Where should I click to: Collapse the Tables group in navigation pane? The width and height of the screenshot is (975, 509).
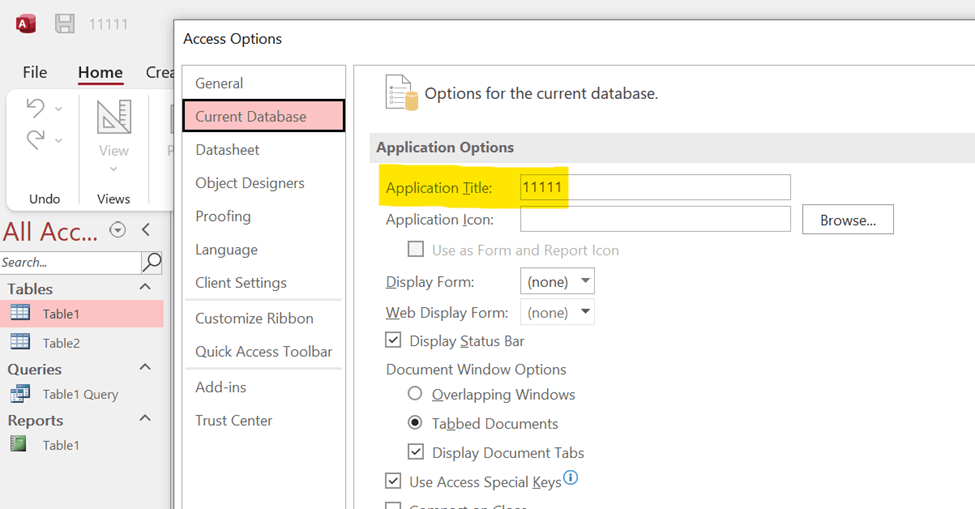click(x=146, y=287)
